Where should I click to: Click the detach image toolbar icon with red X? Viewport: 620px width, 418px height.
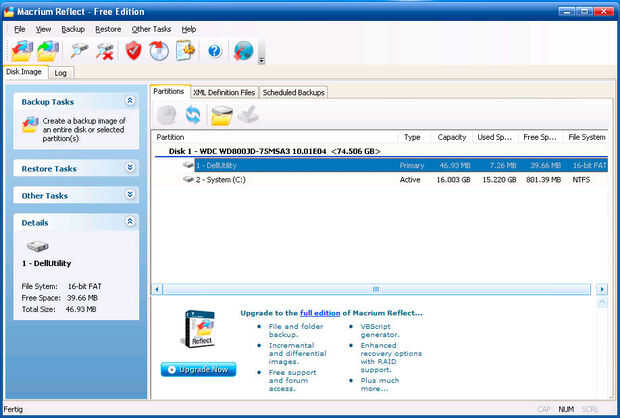(x=105, y=51)
